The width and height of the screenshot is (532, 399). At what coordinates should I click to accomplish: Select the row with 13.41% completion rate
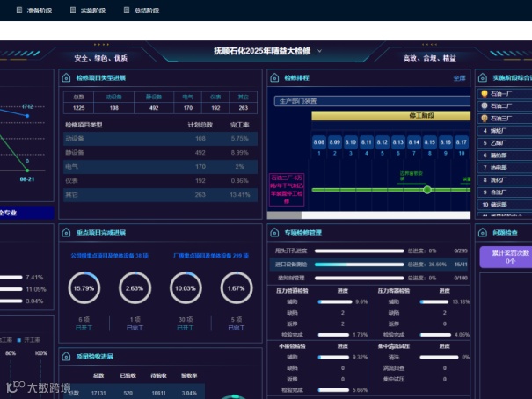click(160, 195)
